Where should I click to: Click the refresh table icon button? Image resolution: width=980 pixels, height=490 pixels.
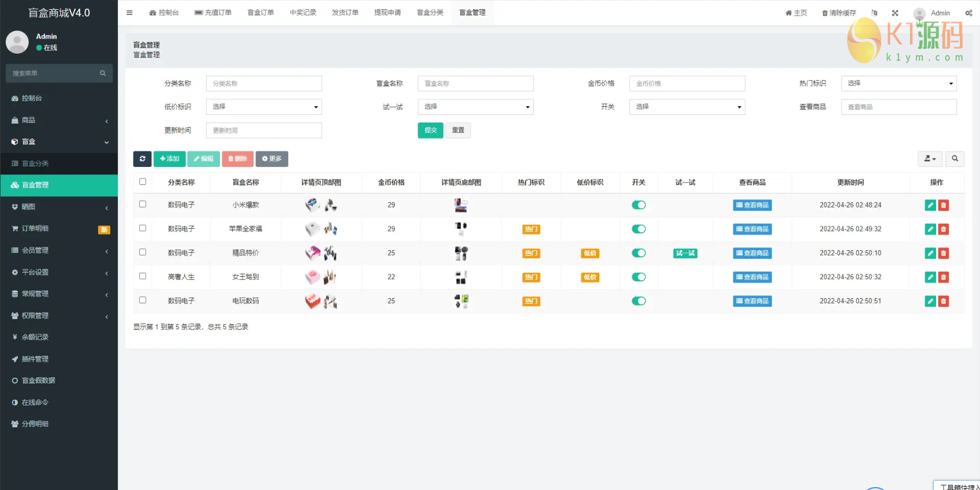pyautogui.click(x=142, y=159)
